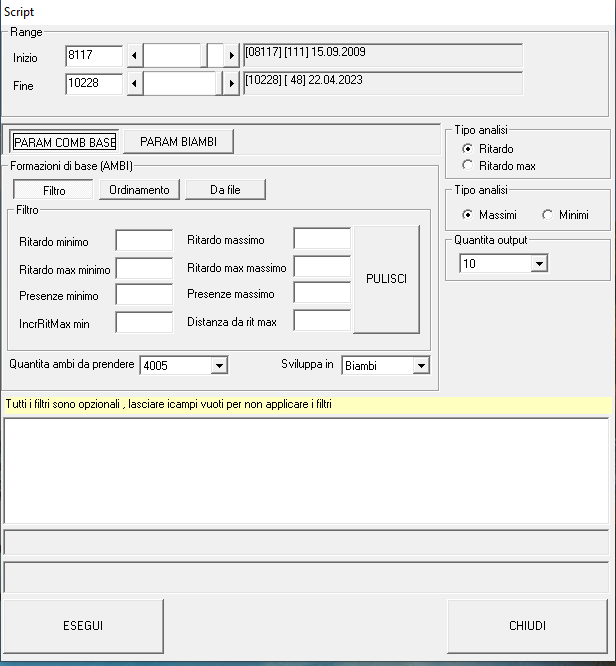Screen dimensions: 616x666
Task: Click the IncrRitMax min field
Action: tap(144, 322)
